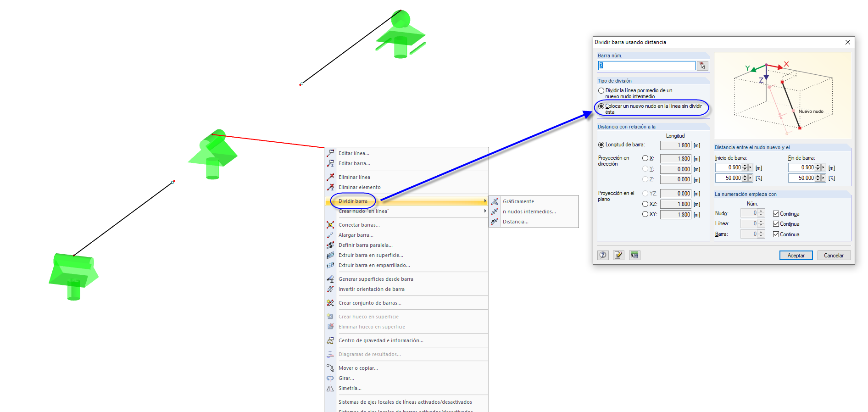Click the Definir barra paralela icon
The image size is (868, 412).
[330, 245]
